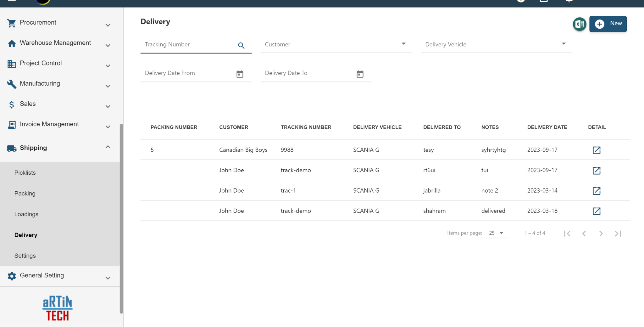Open the items per page dropdown
644x327 pixels.
(497, 233)
